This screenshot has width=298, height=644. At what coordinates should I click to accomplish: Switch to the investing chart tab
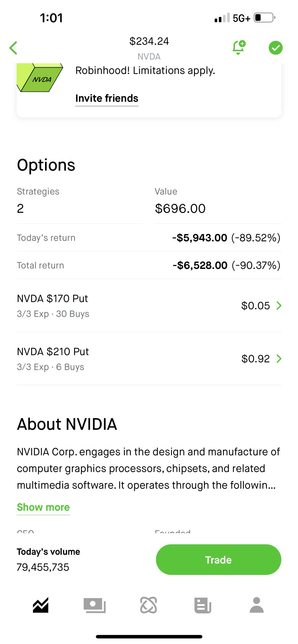click(x=41, y=605)
